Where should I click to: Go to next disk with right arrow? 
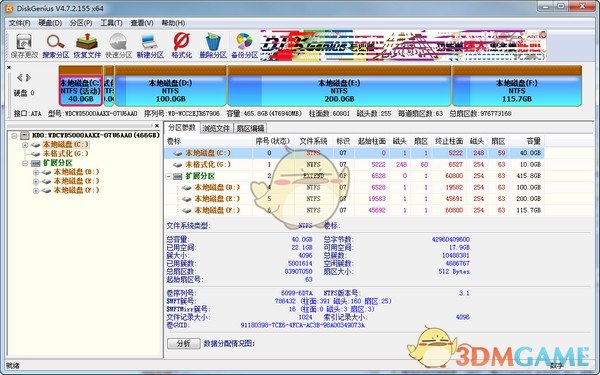tap(28, 78)
